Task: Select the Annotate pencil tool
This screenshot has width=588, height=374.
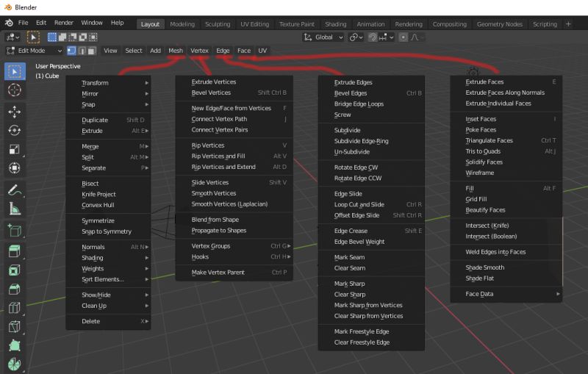Action: [x=15, y=190]
